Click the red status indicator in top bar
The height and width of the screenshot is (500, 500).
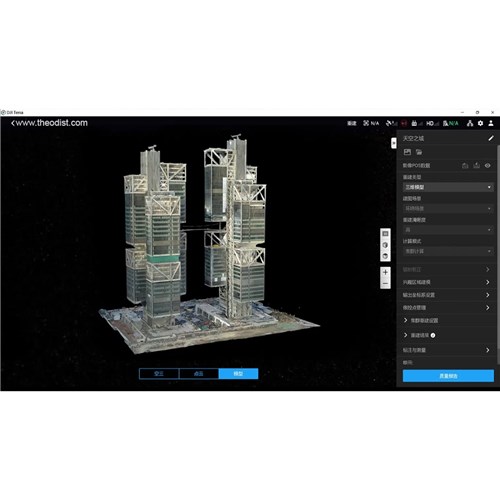(x=404, y=123)
